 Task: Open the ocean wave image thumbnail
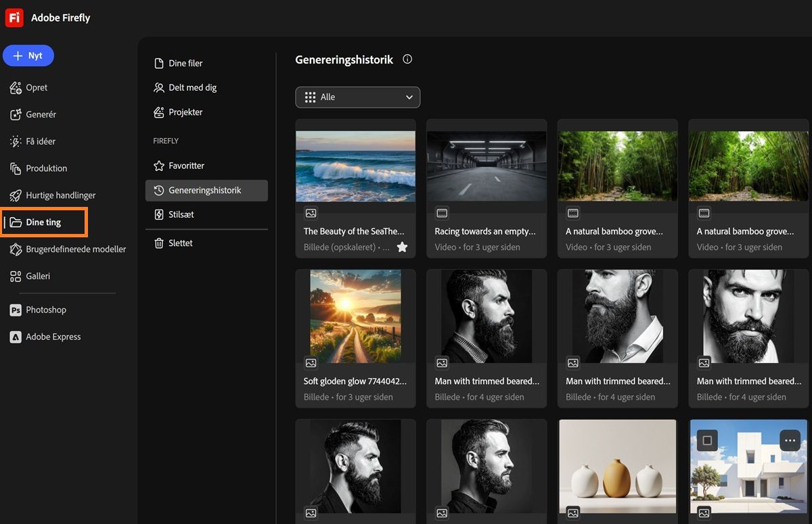[355, 166]
